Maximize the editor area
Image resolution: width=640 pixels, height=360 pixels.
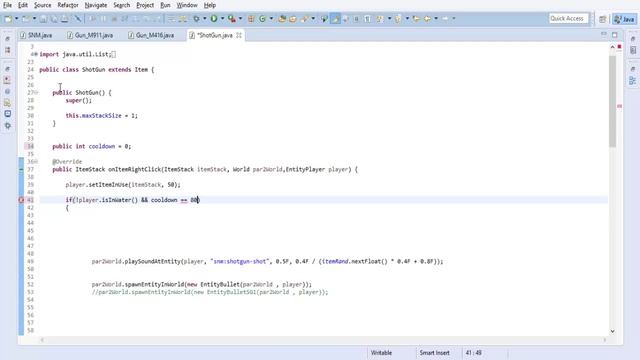pos(615,35)
